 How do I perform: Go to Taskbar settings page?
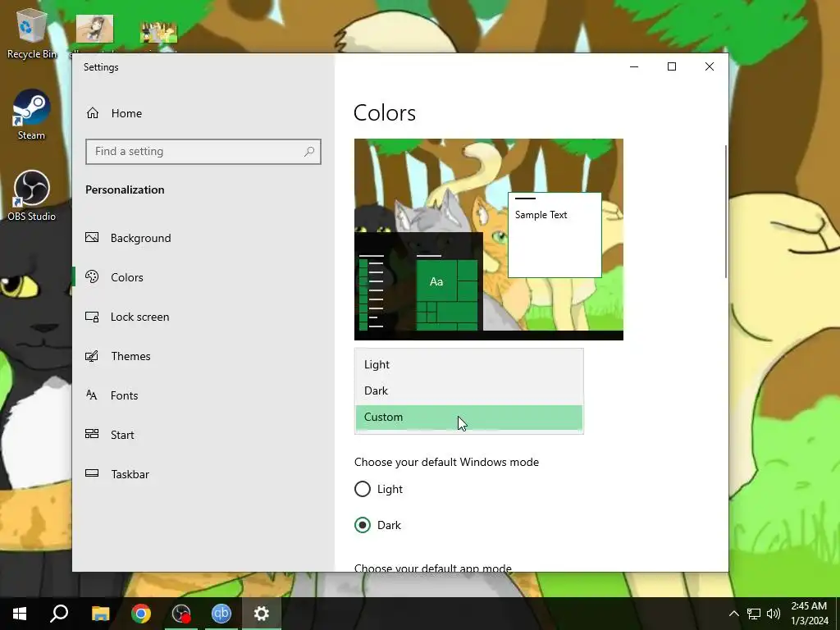coord(130,474)
